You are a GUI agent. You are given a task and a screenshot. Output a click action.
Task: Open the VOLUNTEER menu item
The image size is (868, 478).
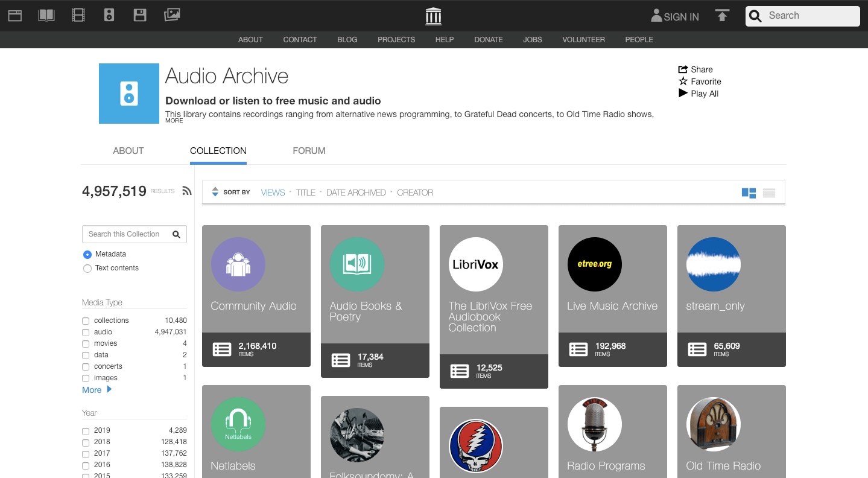583,40
